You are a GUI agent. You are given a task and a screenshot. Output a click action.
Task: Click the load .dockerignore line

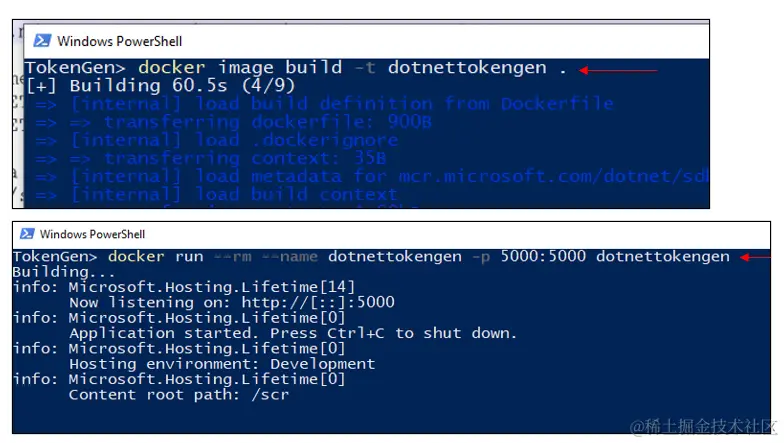coord(216,140)
